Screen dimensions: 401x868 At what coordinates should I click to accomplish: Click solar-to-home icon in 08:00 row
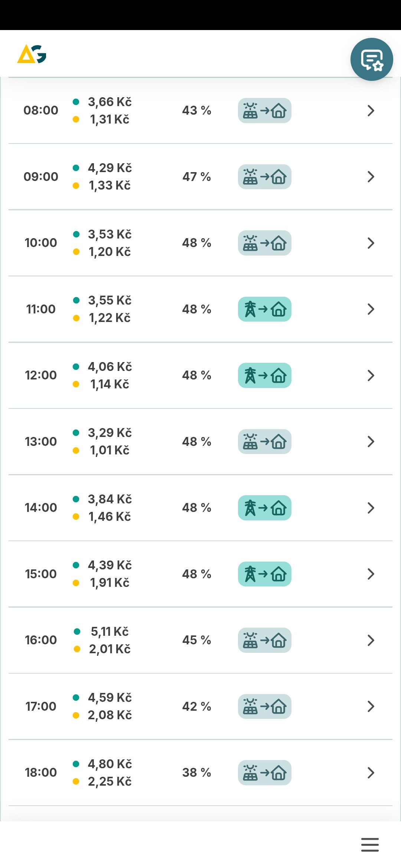click(x=264, y=111)
